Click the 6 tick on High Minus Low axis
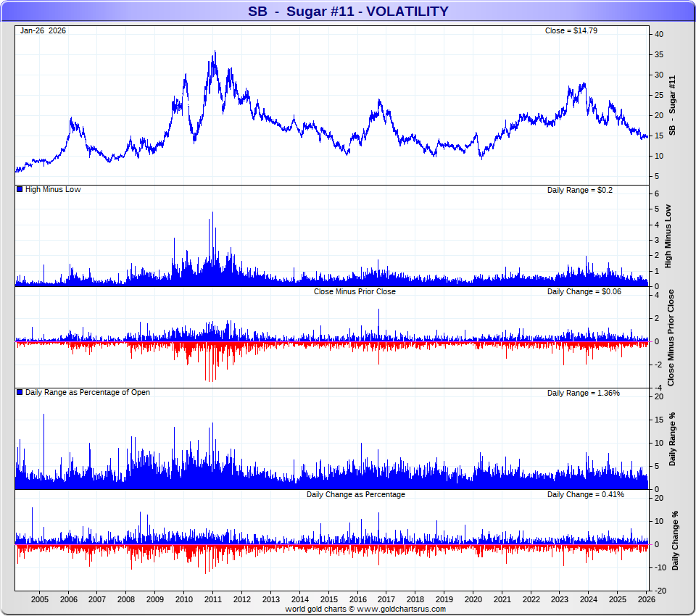 (657, 193)
